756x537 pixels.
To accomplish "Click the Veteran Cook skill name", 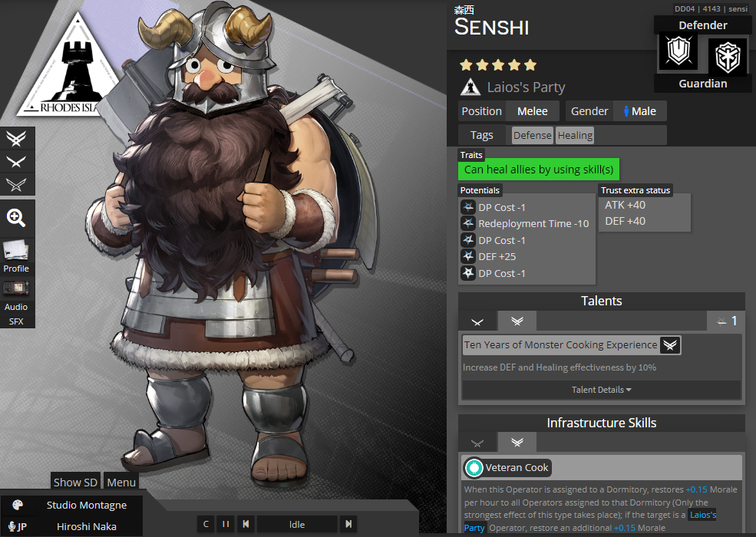I will click(517, 468).
